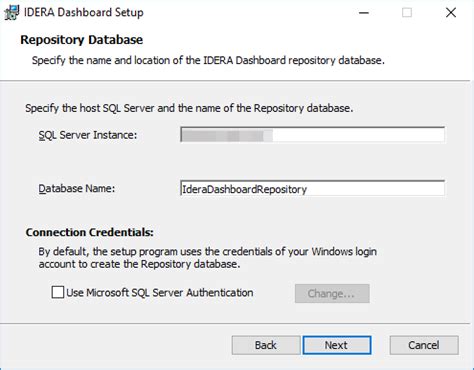474x370 pixels.
Task: Close the IDERA Dashboard Setup dialog
Action: pyautogui.click(x=451, y=13)
